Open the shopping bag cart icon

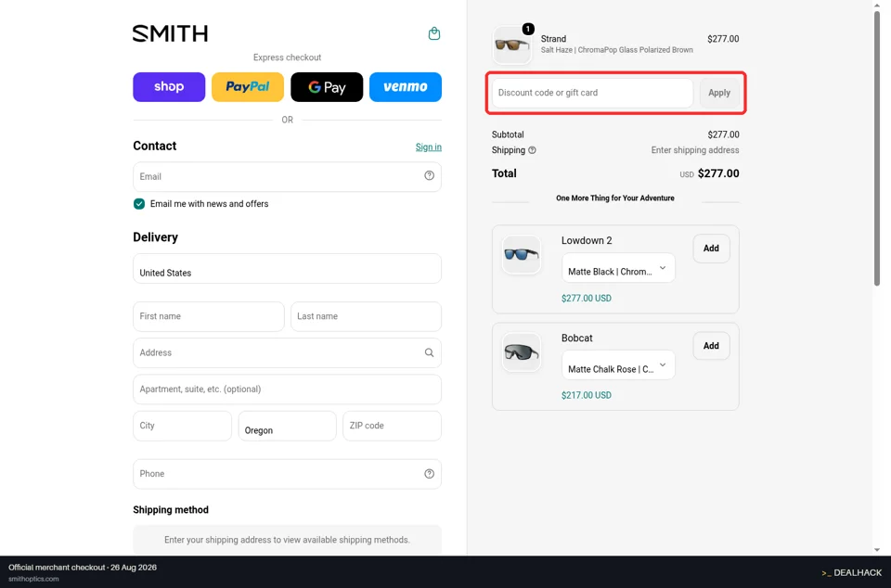[x=434, y=33]
